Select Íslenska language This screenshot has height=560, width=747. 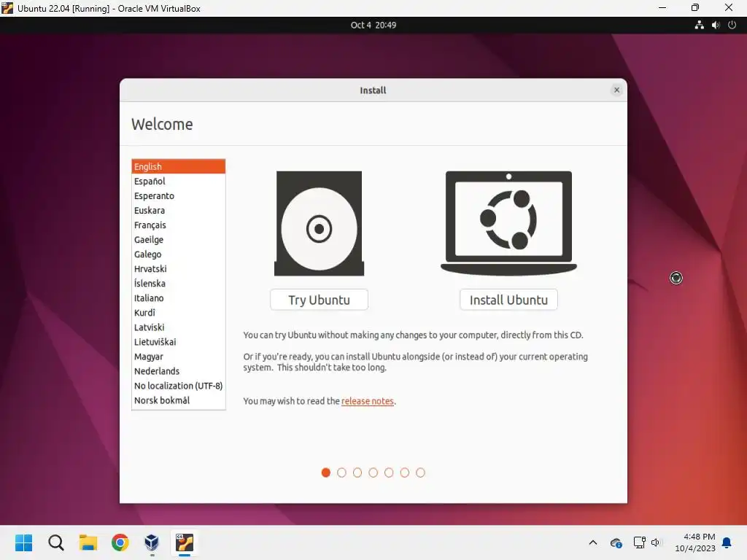(178, 284)
